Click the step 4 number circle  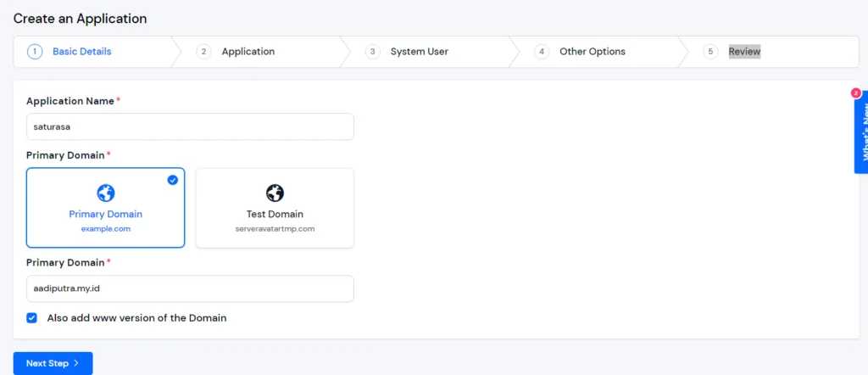[x=542, y=52]
